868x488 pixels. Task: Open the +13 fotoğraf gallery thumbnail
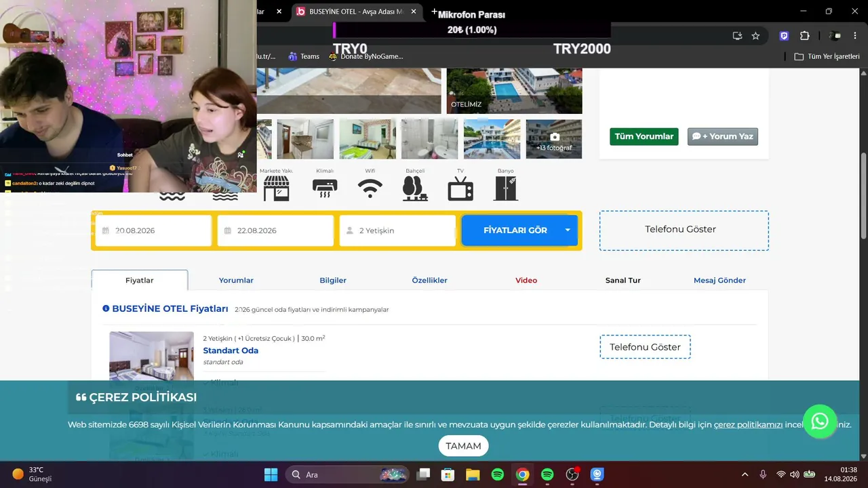(554, 139)
